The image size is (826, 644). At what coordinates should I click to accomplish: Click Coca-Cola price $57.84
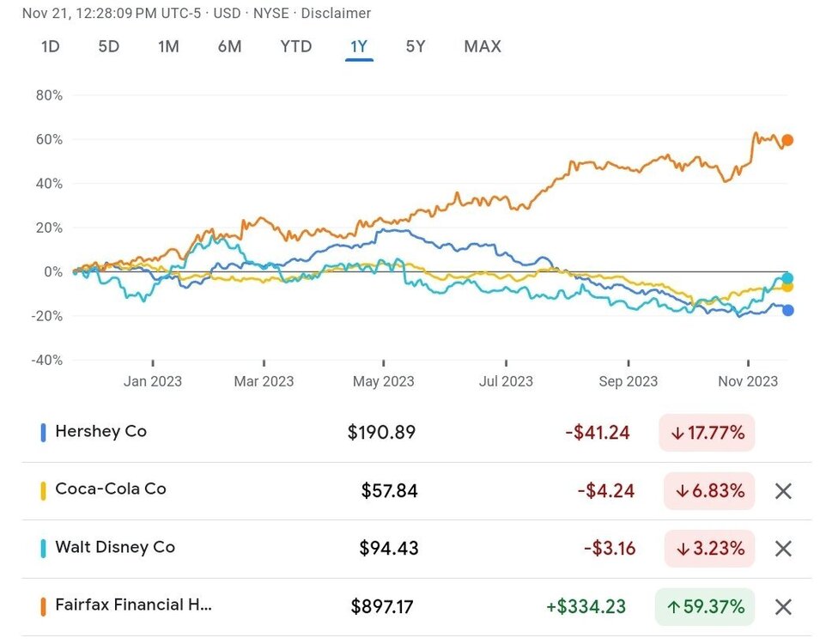point(389,491)
